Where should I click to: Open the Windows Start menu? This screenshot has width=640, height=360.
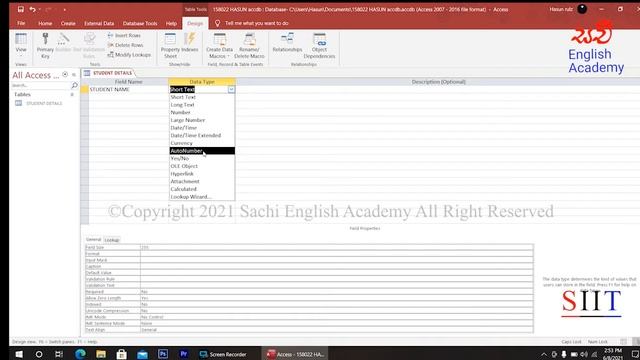coord(19,354)
